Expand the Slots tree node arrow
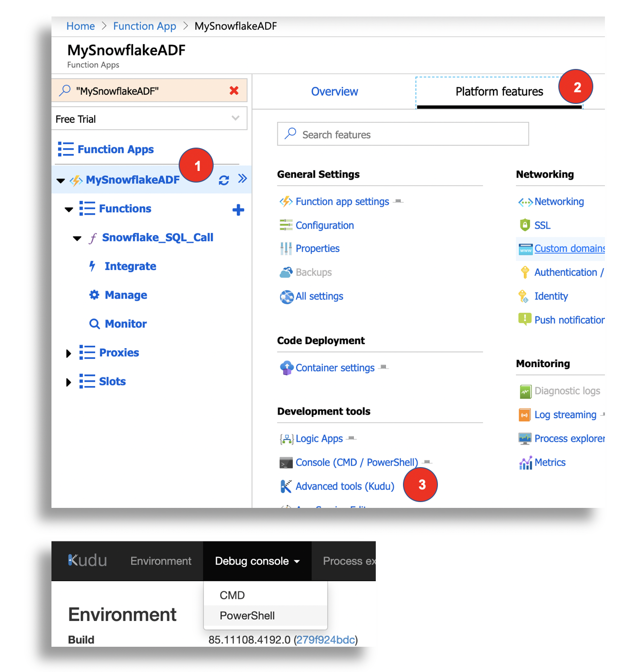Viewport: 636px width, 672px height. point(68,382)
